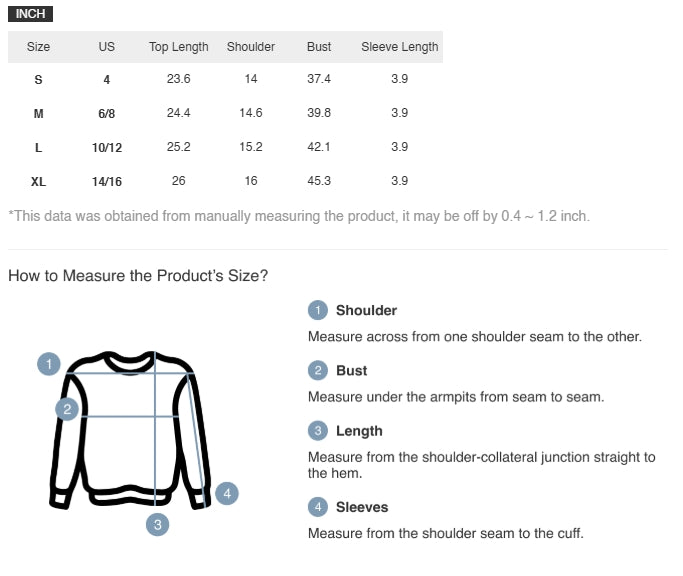The width and height of the screenshot is (683, 576).
Task: Click the Sleeves heading text
Action: point(362,507)
